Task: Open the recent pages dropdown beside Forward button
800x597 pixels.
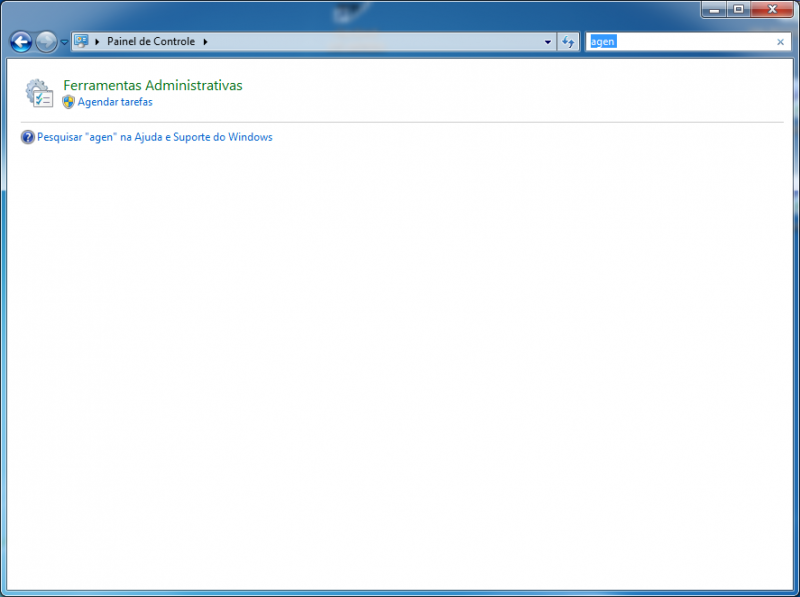Action: tap(63, 43)
